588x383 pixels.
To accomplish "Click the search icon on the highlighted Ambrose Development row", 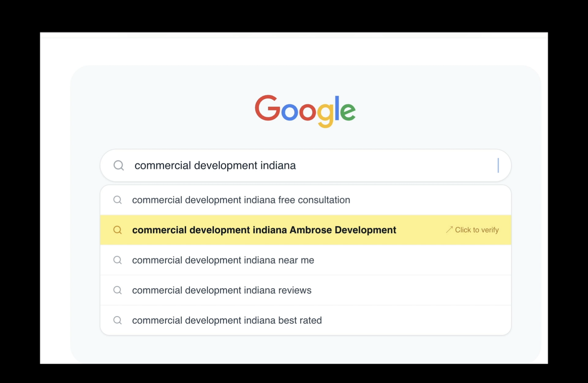I will [x=117, y=230].
